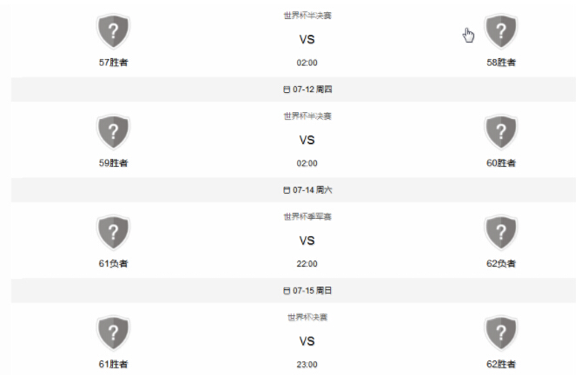Click the 62负者 team shield icon
Screen dimensions: 588x383
pyautogui.click(x=501, y=232)
